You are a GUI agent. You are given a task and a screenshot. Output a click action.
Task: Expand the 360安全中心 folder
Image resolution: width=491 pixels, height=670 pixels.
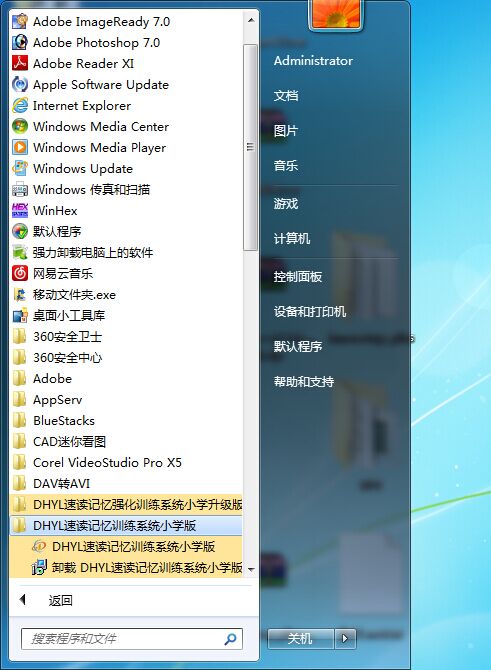[126, 357]
